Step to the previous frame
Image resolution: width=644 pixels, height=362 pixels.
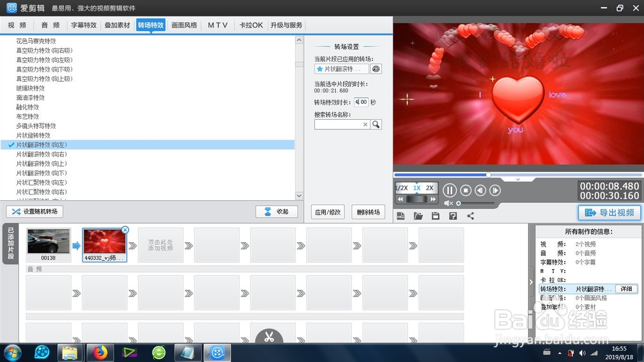(480, 190)
